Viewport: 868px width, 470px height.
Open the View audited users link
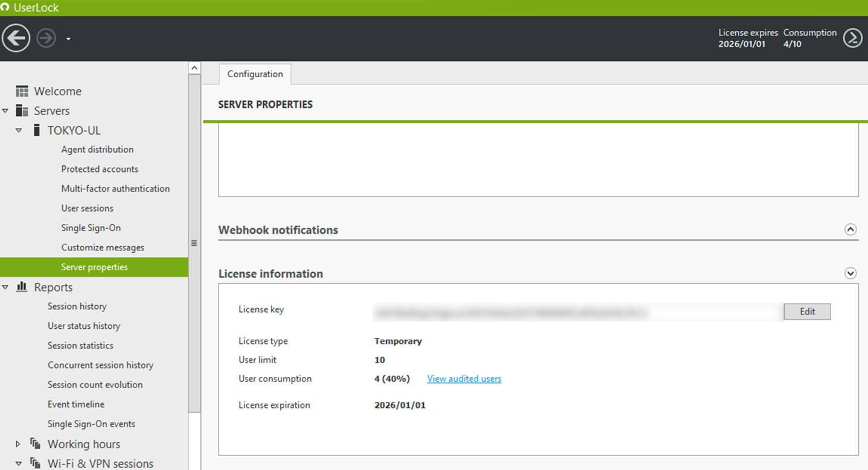tap(464, 379)
